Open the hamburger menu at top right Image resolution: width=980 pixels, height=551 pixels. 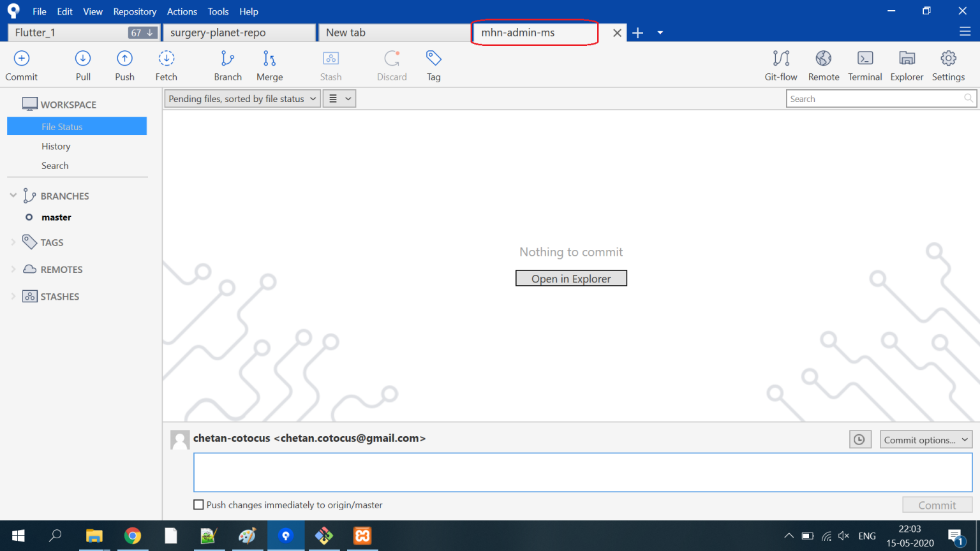click(965, 31)
